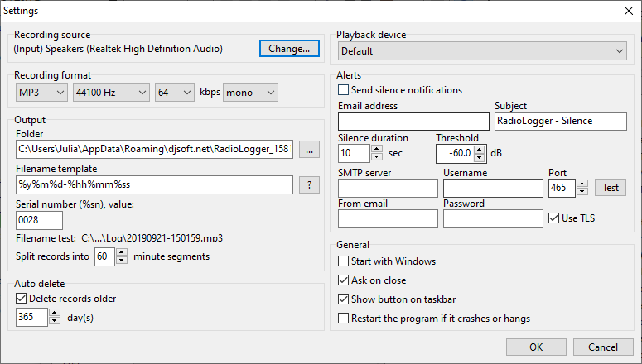Click the folder browse (...) button
This screenshot has height=364, width=642.
pyautogui.click(x=308, y=150)
